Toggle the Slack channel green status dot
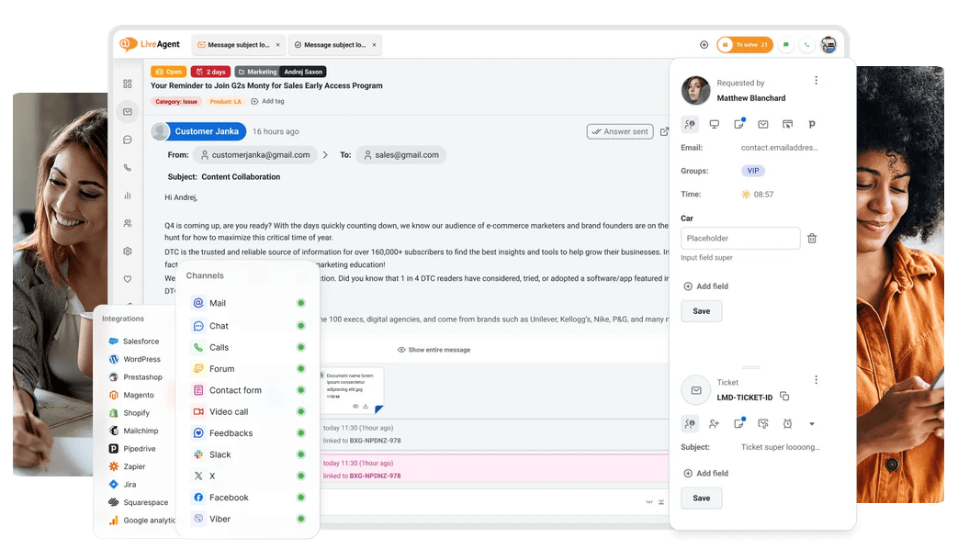The width and height of the screenshot is (958, 560). pos(300,454)
